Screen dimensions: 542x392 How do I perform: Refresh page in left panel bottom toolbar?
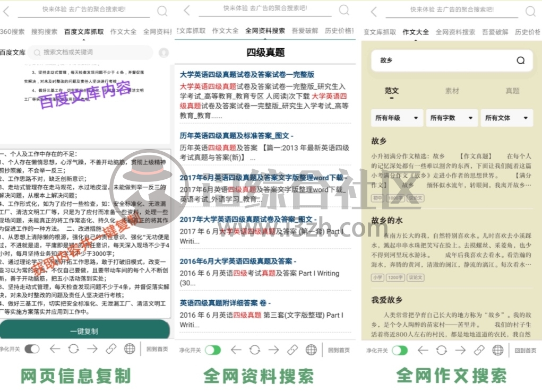tap(74, 349)
